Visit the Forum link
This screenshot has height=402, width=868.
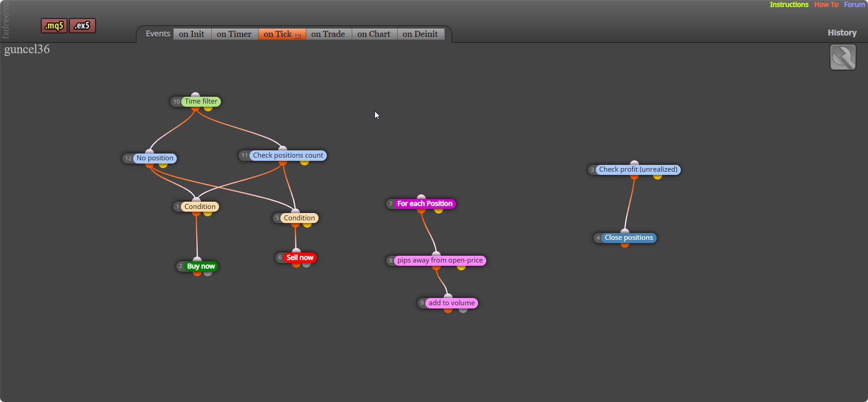click(x=854, y=5)
